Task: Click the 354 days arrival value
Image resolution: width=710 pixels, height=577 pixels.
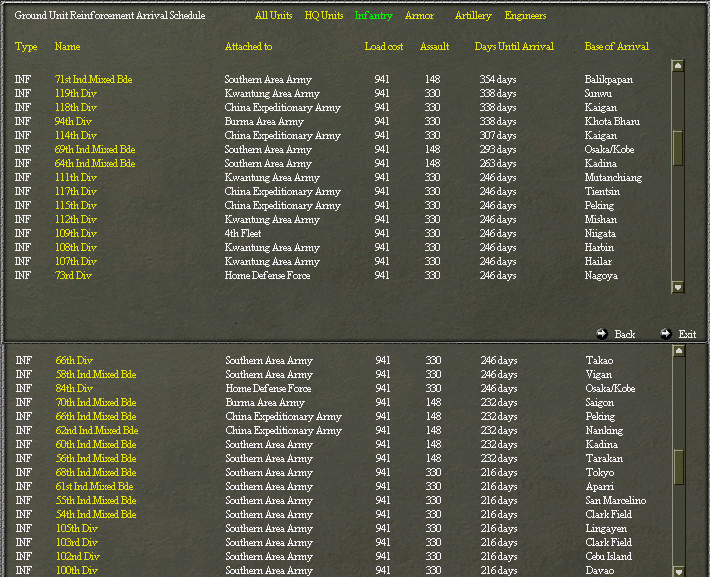Action: [498, 80]
